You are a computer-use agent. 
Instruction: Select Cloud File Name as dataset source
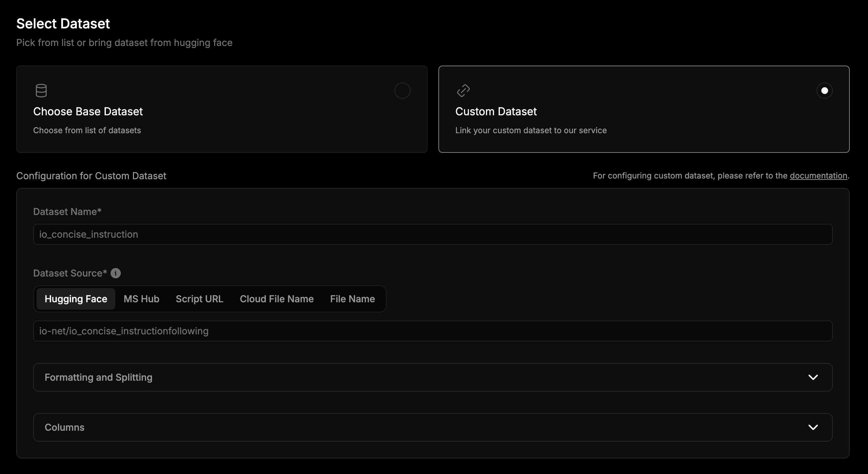click(x=276, y=299)
